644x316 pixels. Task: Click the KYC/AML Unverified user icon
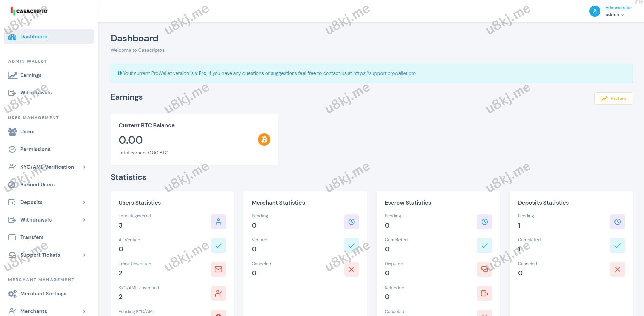point(218,293)
